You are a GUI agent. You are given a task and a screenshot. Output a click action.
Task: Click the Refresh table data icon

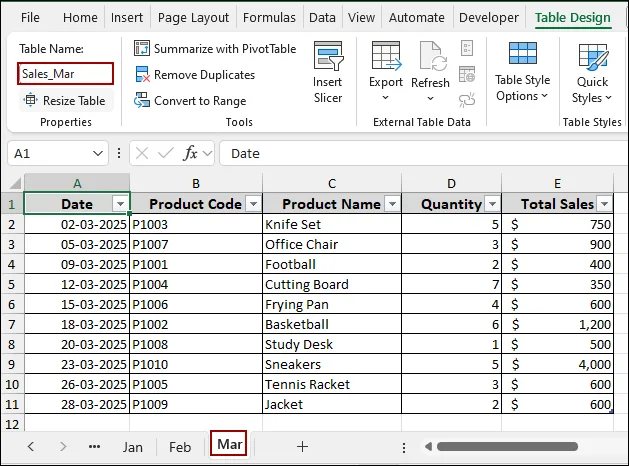tap(433, 56)
